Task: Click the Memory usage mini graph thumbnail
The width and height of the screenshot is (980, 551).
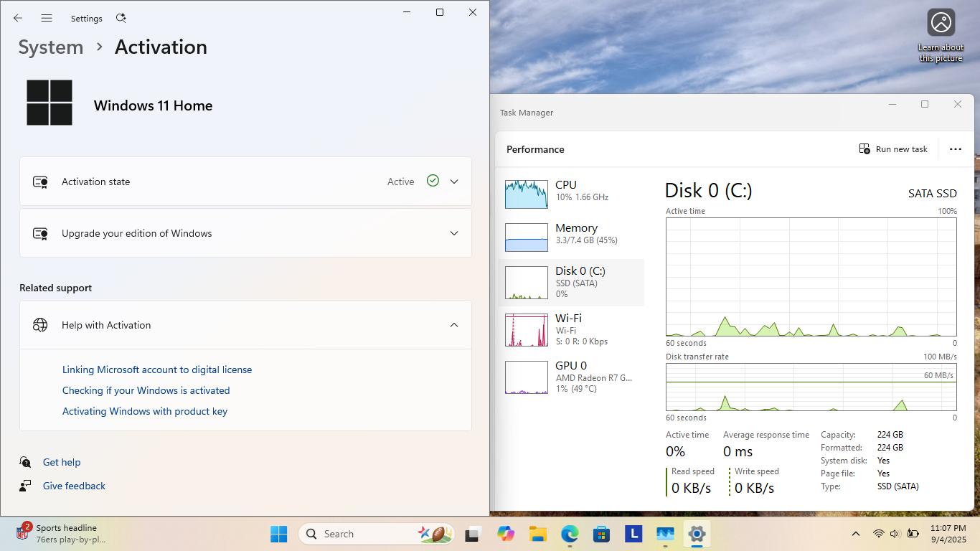Action: tap(527, 237)
